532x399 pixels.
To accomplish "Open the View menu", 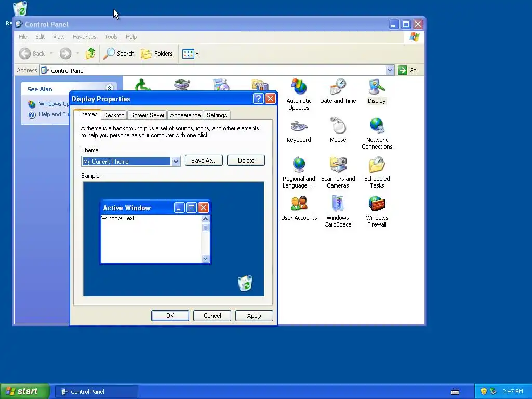I will point(59,37).
